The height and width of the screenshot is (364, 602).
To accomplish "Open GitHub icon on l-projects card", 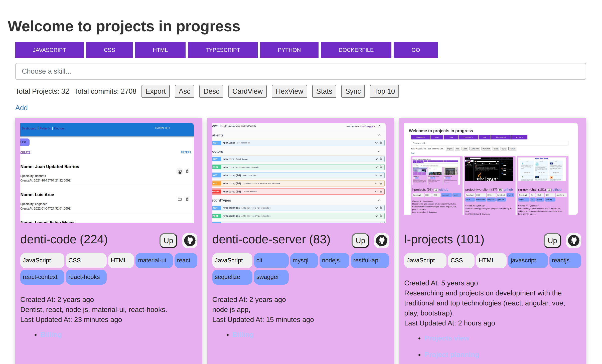I will click(573, 241).
